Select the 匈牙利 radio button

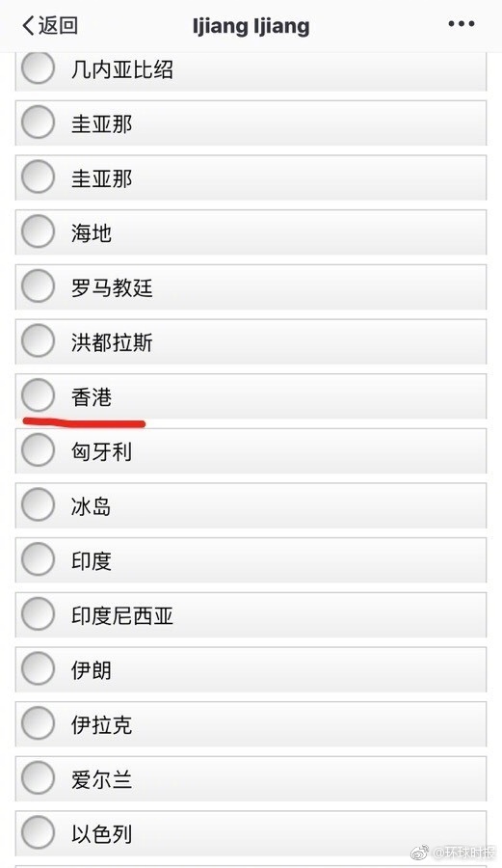[x=38, y=450]
